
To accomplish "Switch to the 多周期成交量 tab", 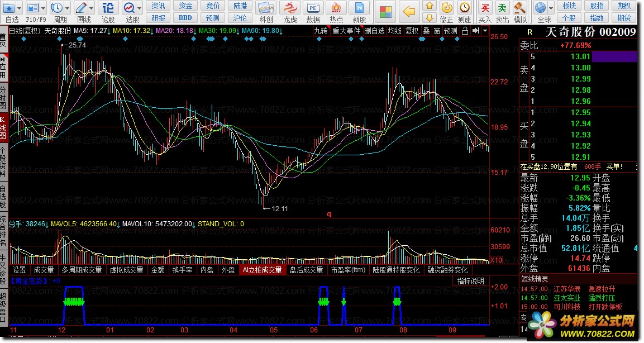I will point(82,270).
